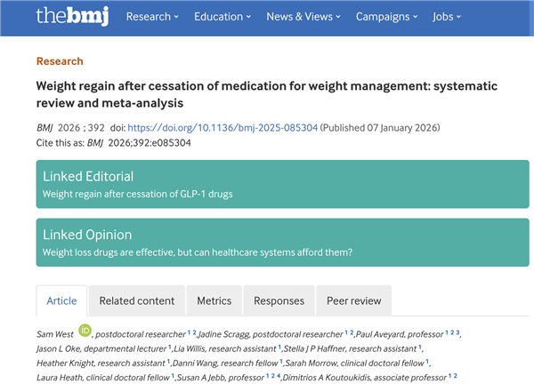Screen dimensions: 534x392
Task: Open the Education dropdown menu
Action: (222, 17)
